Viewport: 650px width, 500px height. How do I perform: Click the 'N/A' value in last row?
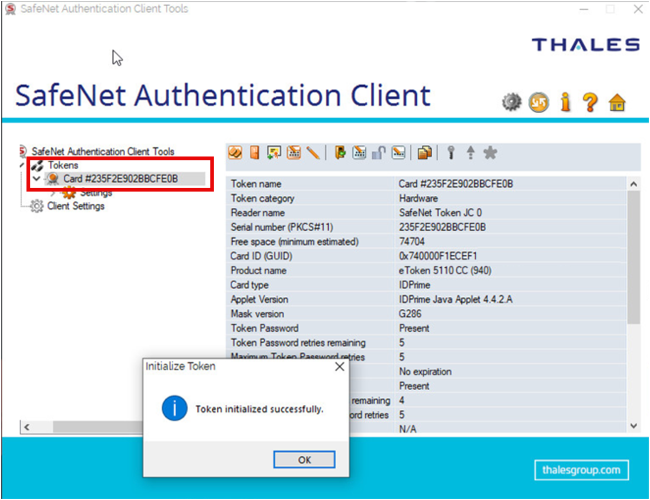(x=407, y=429)
